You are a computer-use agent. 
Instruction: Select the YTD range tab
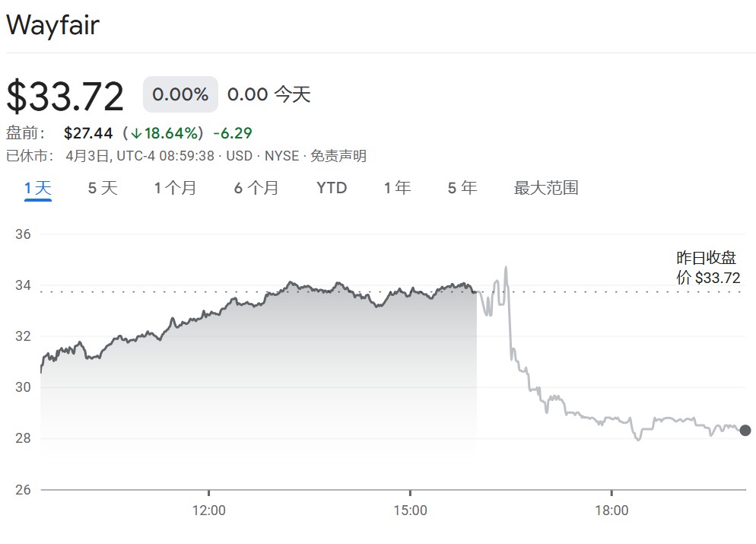[x=332, y=188]
